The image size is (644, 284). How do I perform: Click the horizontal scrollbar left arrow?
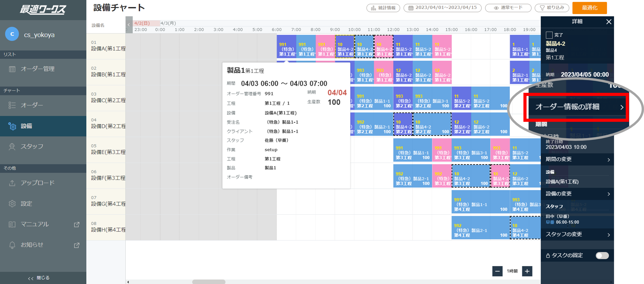(128, 282)
